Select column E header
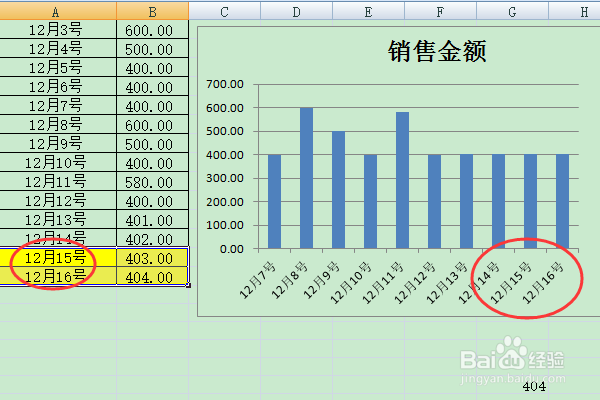 (368, 11)
